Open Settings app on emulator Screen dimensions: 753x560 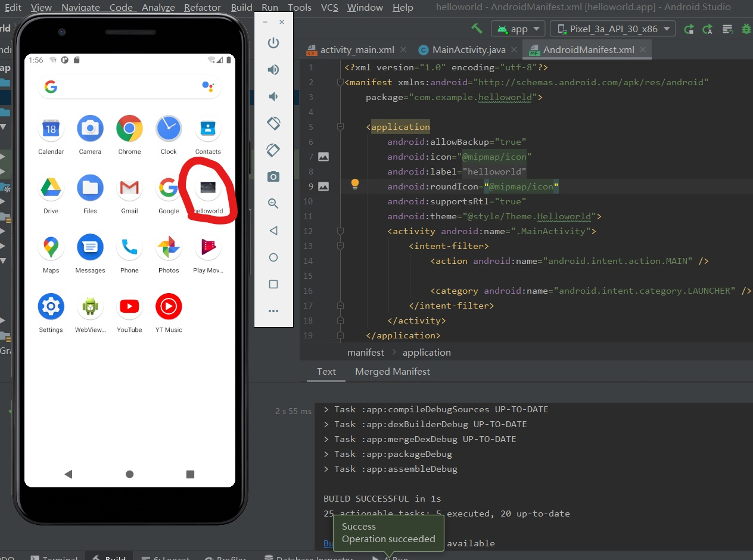[x=51, y=307]
